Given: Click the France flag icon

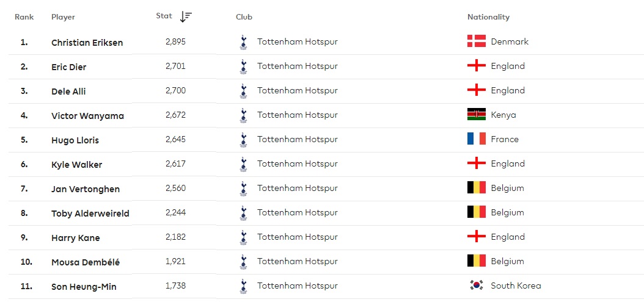Looking at the screenshot, I should point(476,139).
